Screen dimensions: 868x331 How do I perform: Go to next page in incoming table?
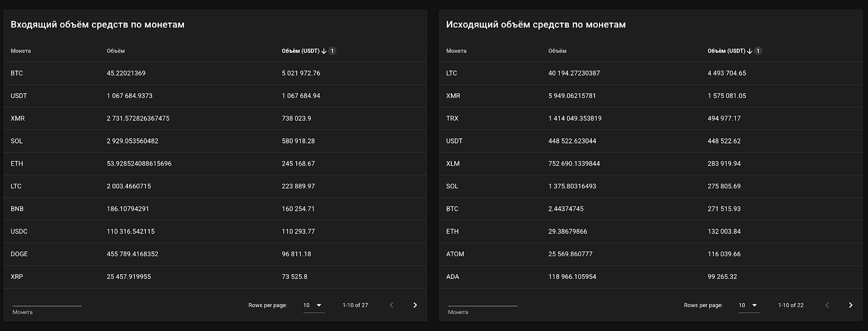tap(415, 306)
